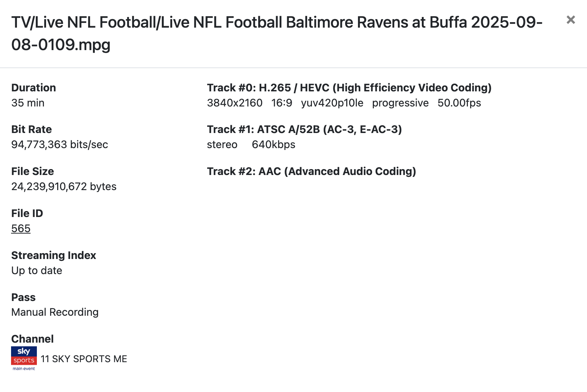Image resolution: width=587 pixels, height=392 pixels.
Task: Select the 94,773,363 bits/sec bit rate value
Action: click(59, 145)
